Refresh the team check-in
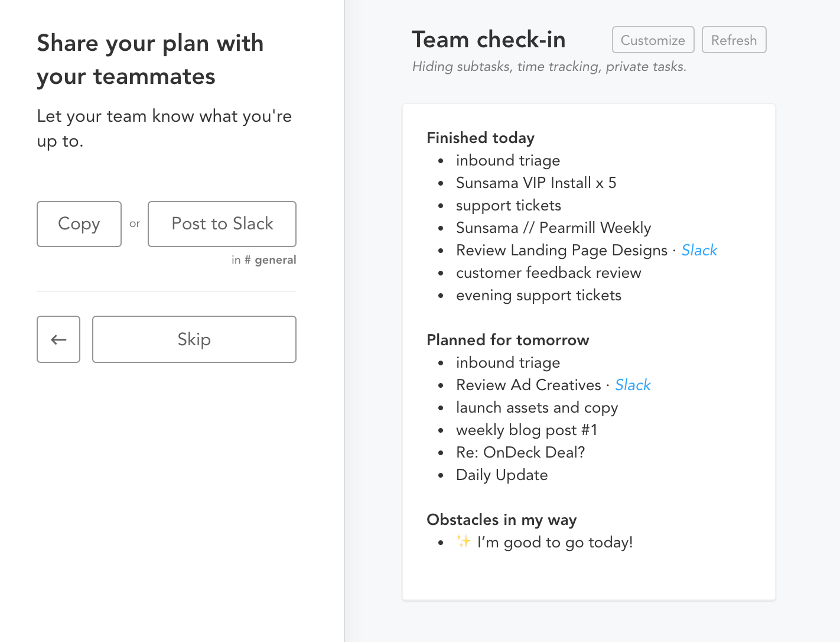This screenshot has height=642, width=840. 734,40
